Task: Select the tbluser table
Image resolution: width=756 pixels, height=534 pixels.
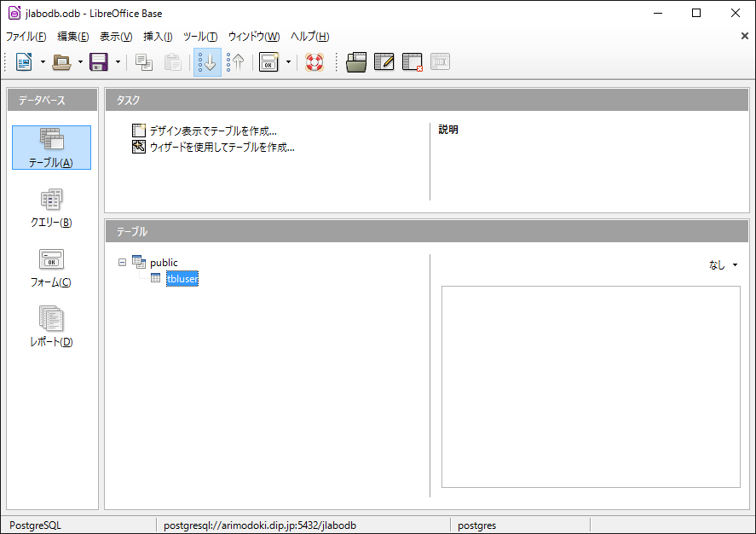Action: 182,279
